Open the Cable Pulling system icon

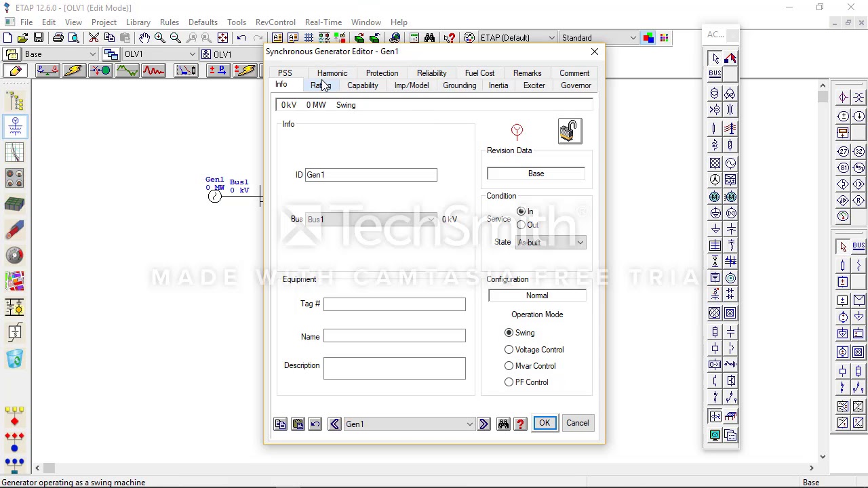(15, 230)
